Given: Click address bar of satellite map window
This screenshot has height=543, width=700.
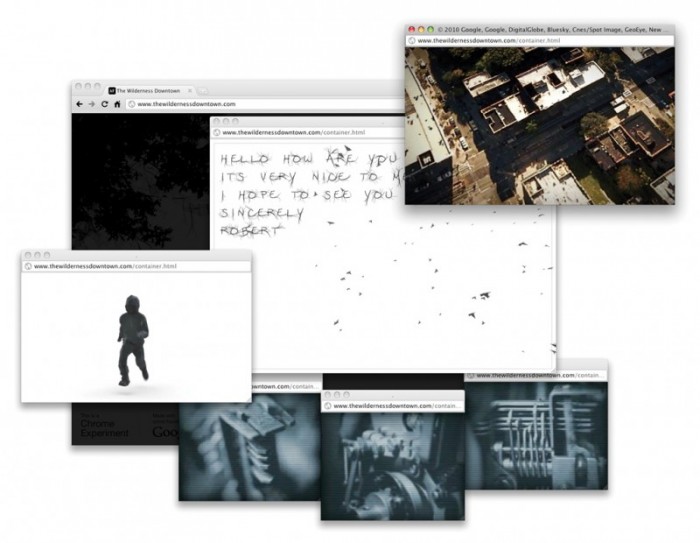Looking at the screenshot, I should [540, 41].
